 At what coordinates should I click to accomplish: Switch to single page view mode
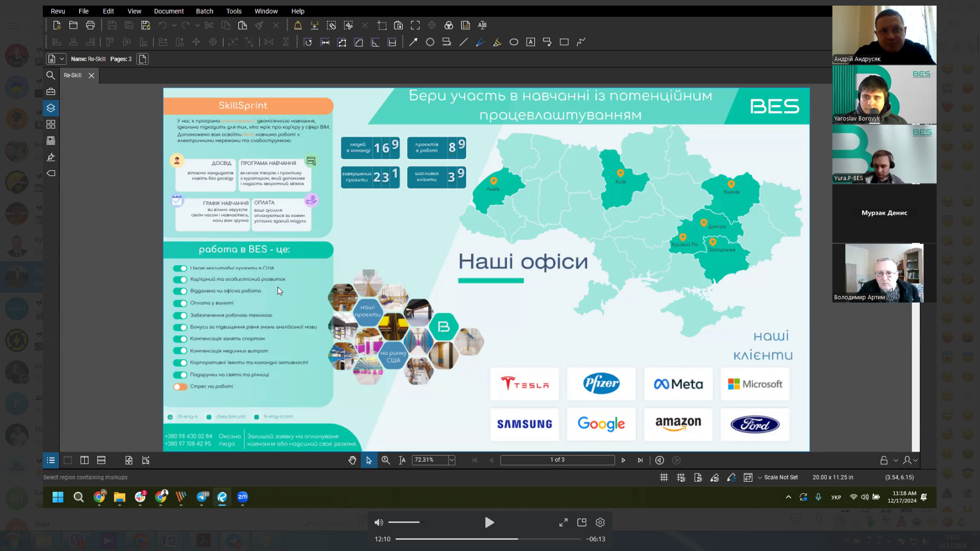click(x=67, y=460)
